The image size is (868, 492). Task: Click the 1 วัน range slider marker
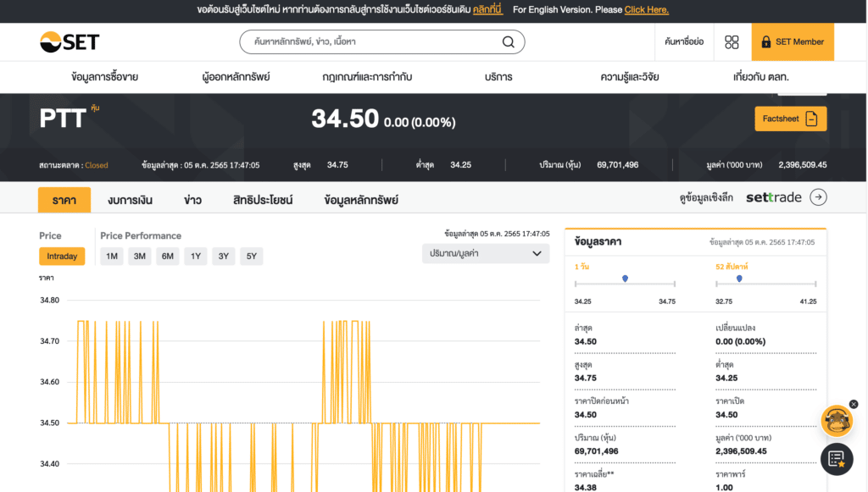click(625, 279)
